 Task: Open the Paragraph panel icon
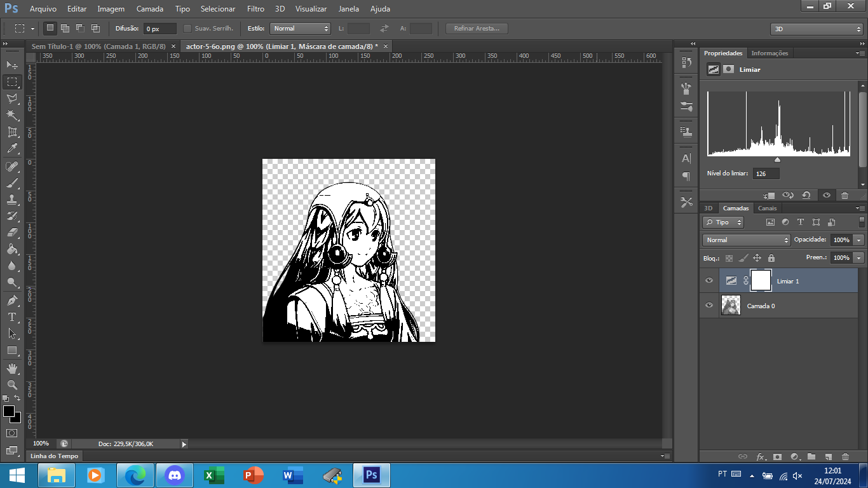(686, 176)
